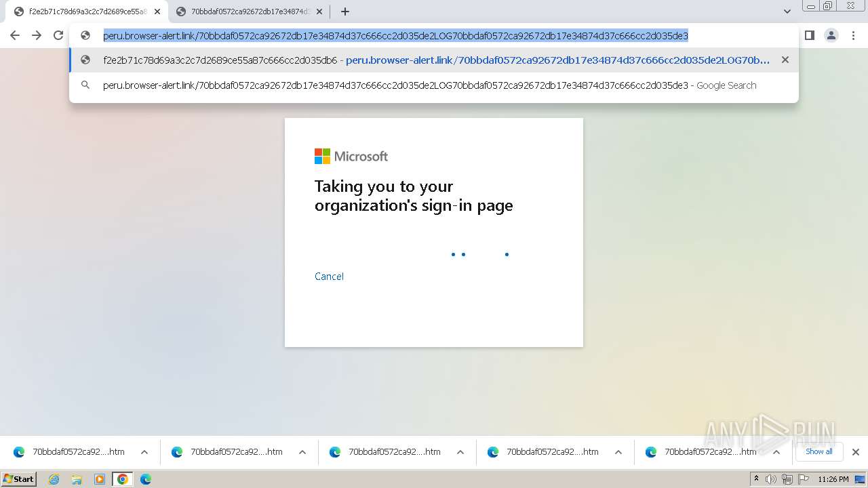Launch Windows Media Player from the taskbar
Viewport: 868px width, 488px height.
pyautogui.click(x=100, y=479)
